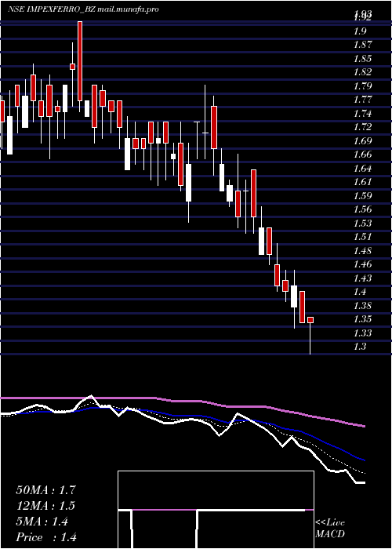Click the 1.56 price axis label
The width and height of the screenshot is (392, 549).
point(362,209)
